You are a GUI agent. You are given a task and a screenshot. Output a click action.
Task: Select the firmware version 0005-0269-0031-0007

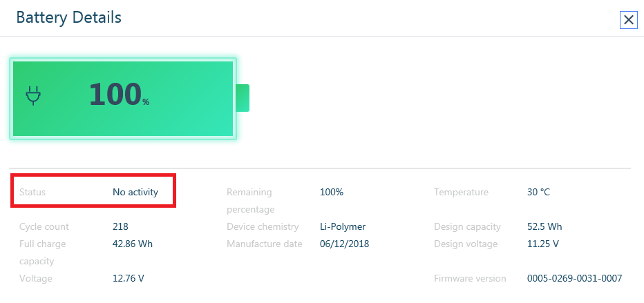pos(575,278)
